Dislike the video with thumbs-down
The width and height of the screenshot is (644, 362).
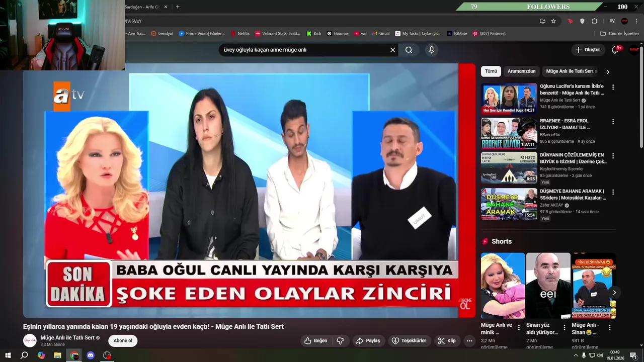click(340, 340)
